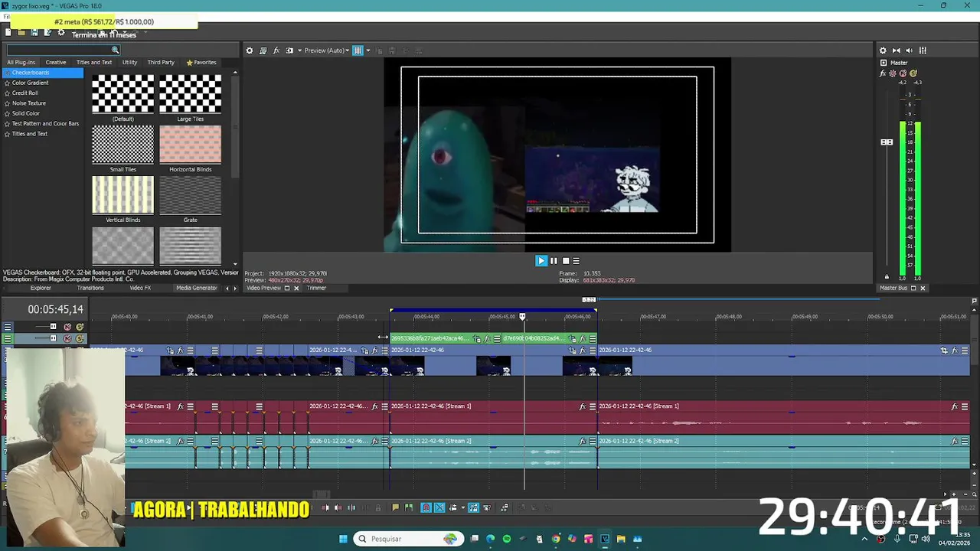This screenshot has height=551, width=980.
Task: Switch to Titles and Text filter tab
Action: pyautogui.click(x=94, y=62)
